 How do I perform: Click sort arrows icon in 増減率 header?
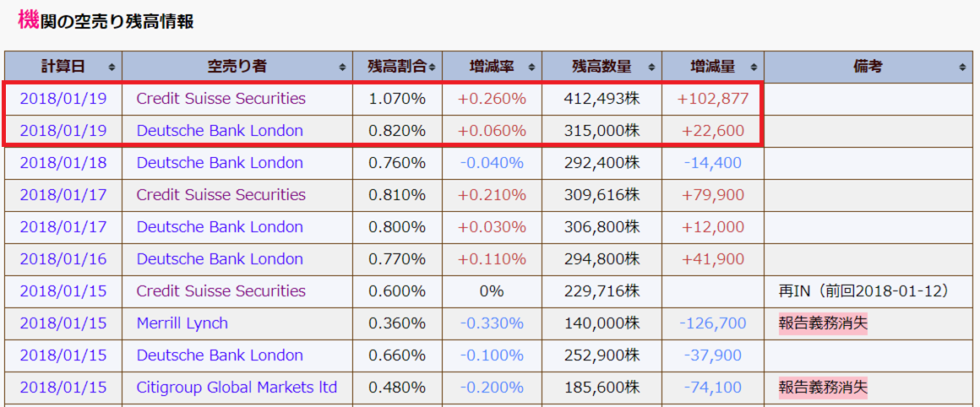click(x=531, y=67)
